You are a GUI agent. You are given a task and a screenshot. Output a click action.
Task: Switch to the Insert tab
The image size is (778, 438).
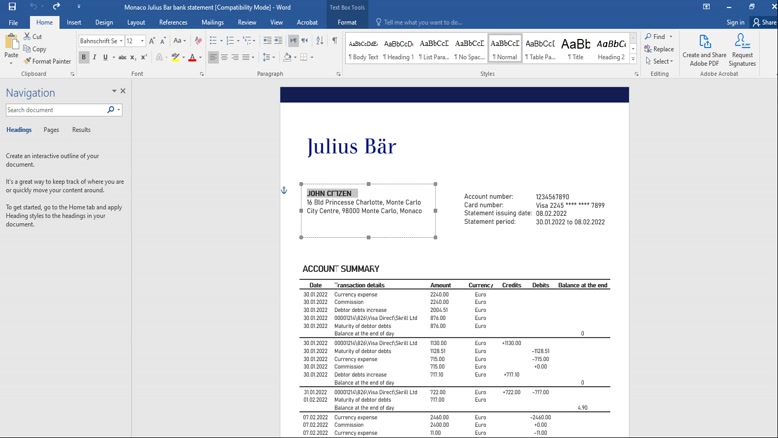click(74, 22)
